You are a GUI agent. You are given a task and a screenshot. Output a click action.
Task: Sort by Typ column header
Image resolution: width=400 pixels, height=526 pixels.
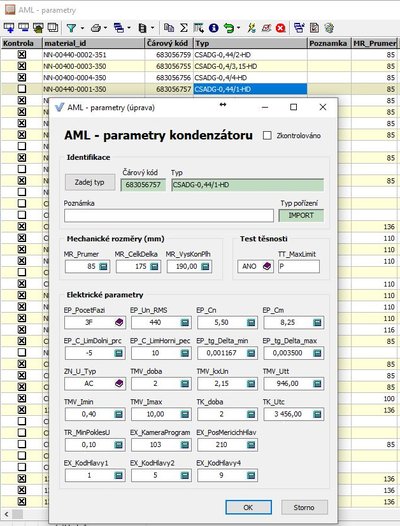click(250, 43)
